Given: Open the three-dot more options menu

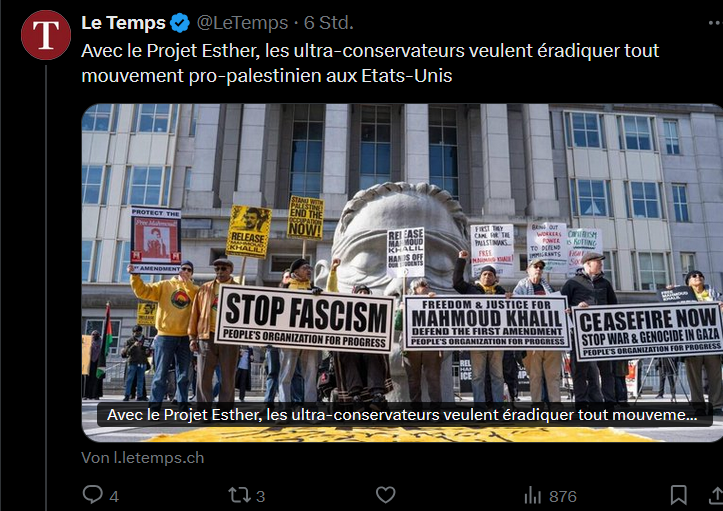Looking at the screenshot, I should (715, 23).
